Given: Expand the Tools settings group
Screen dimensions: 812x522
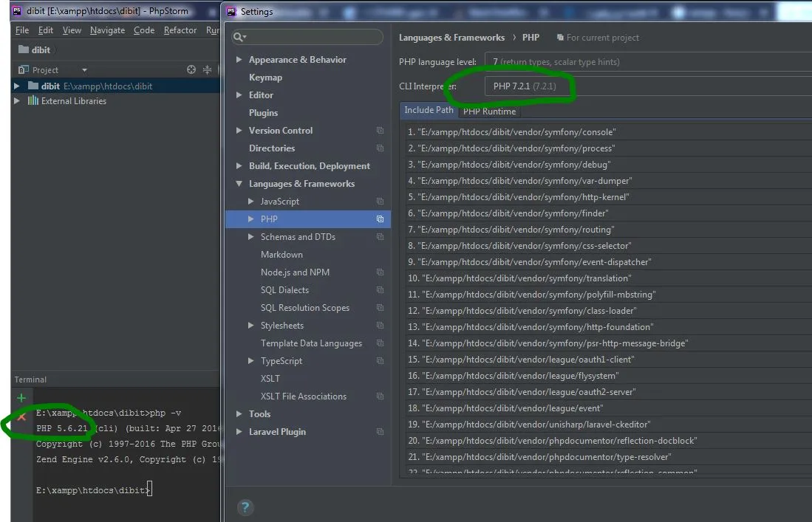Looking at the screenshot, I should coord(239,414).
